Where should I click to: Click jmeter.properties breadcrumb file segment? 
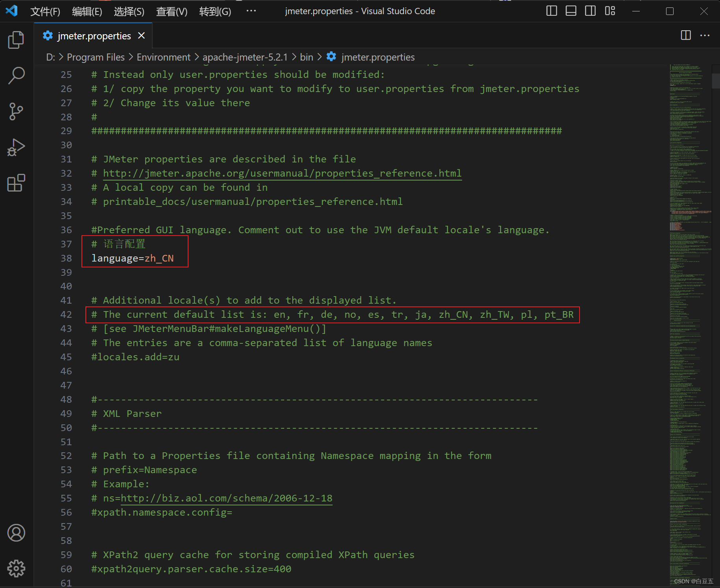point(371,57)
